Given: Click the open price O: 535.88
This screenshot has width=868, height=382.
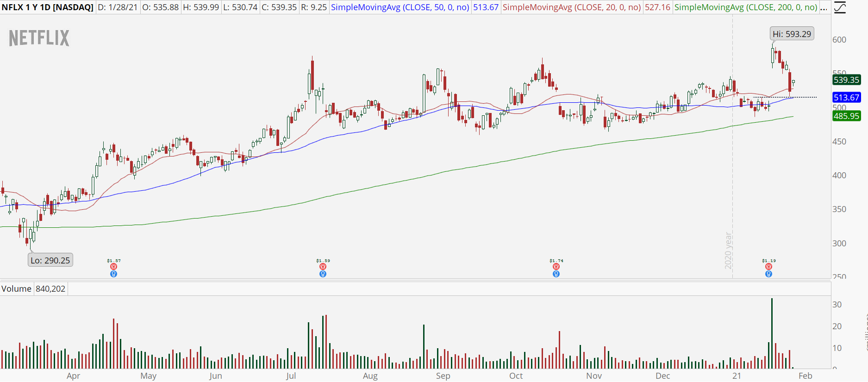Looking at the screenshot, I should (x=160, y=7).
